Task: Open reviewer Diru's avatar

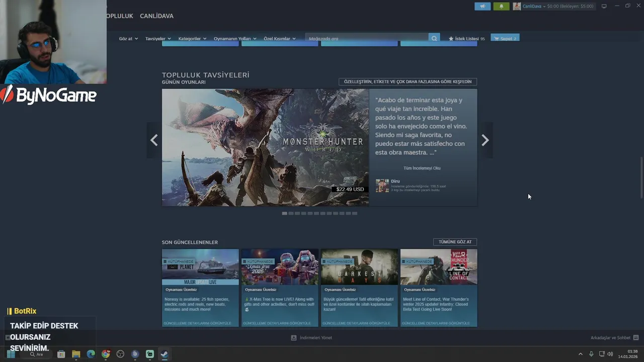Action: point(382,186)
